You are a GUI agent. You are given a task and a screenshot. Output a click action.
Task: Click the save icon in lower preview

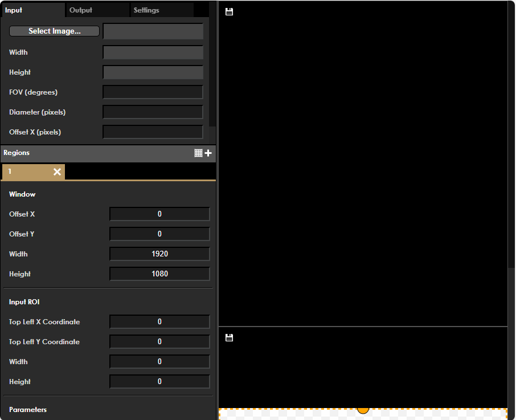point(230,338)
